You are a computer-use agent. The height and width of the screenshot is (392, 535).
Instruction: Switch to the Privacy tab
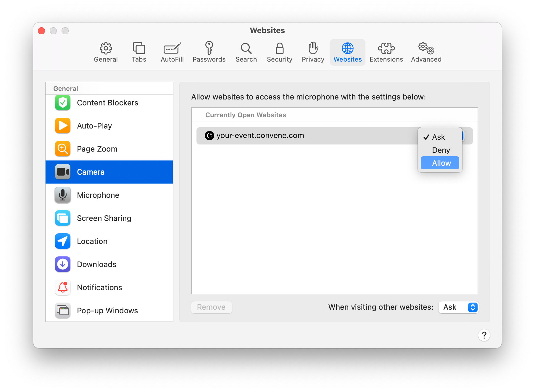[312, 52]
